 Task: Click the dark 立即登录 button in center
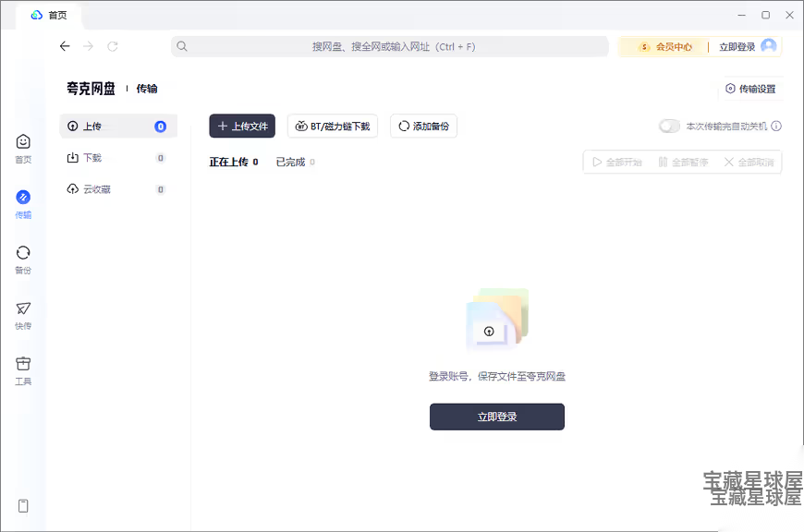(497, 417)
